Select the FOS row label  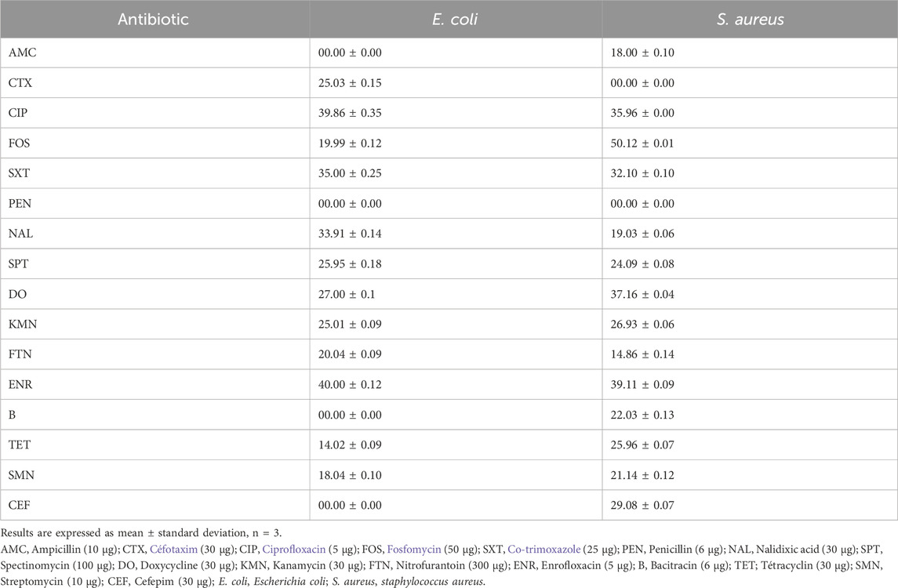[x=19, y=143]
